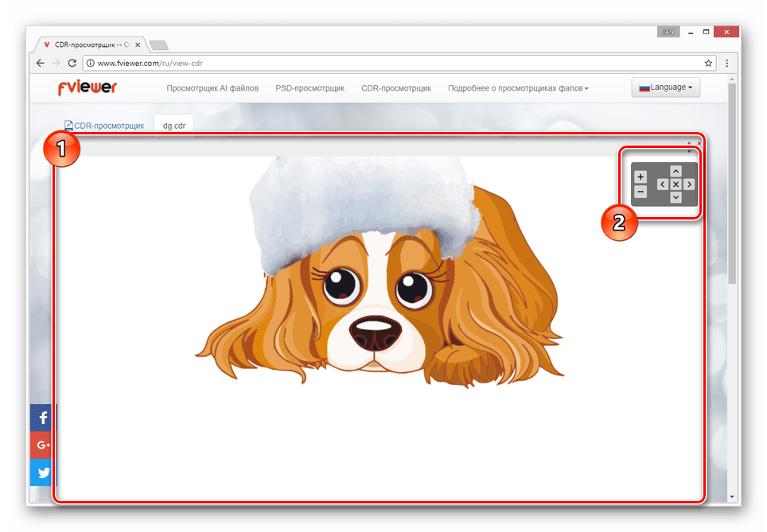The width and height of the screenshot is (767, 532).
Task: Zoom in with the plus button
Action: (x=640, y=177)
